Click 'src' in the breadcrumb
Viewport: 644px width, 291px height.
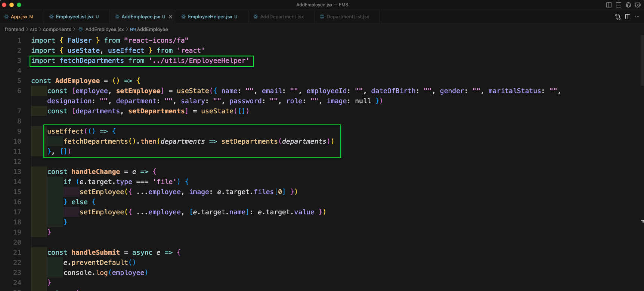click(x=34, y=30)
